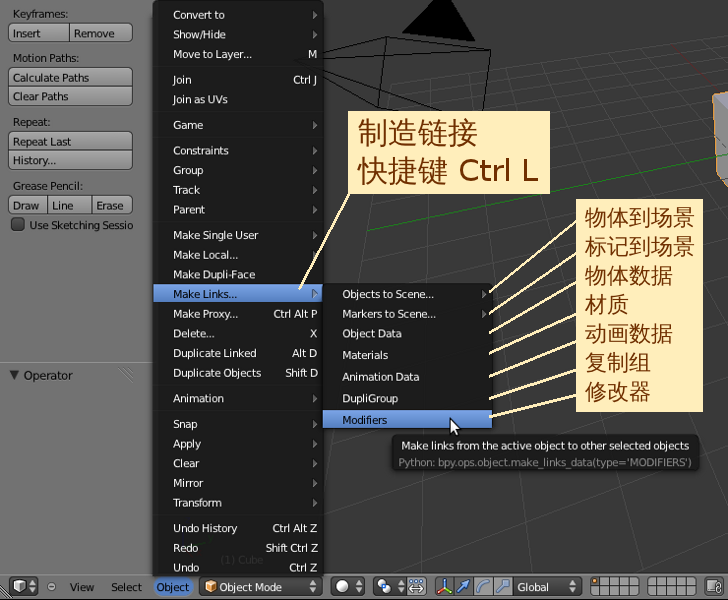Expand the Parent submenu

click(x=238, y=209)
